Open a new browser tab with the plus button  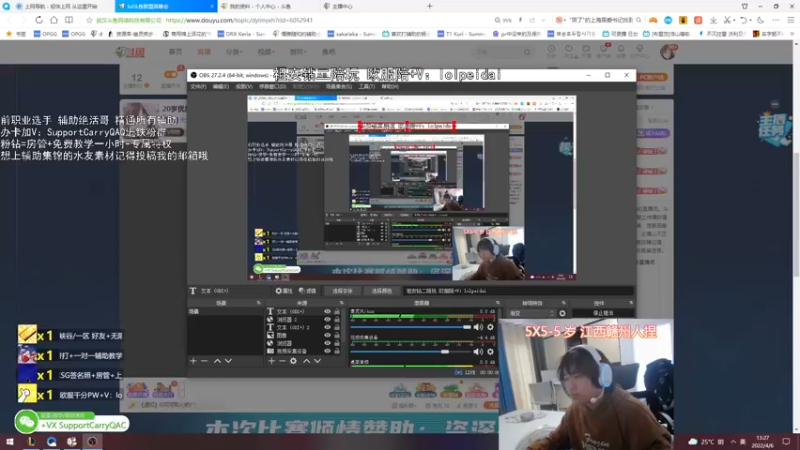point(430,6)
